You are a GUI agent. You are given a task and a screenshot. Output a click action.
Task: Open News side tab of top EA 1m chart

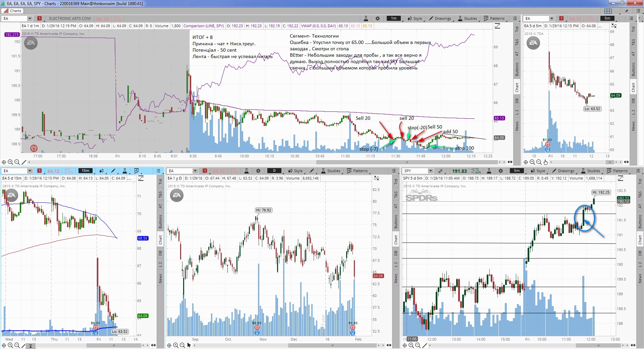coord(517,126)
